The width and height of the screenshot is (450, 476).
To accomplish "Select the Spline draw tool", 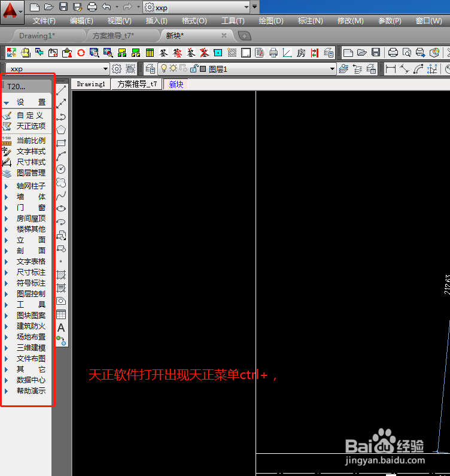I will click(61, 196).
